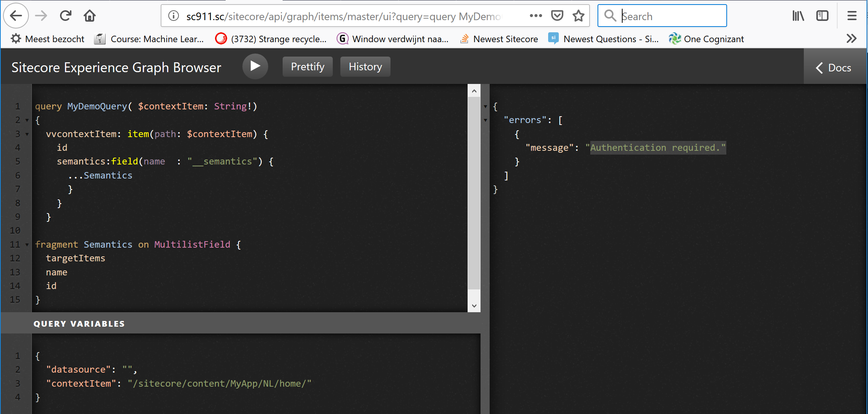Viewport: 868px width, 414px height.
Task: Collapse code fold arrow on query line 3
Action: click(27, 134)
